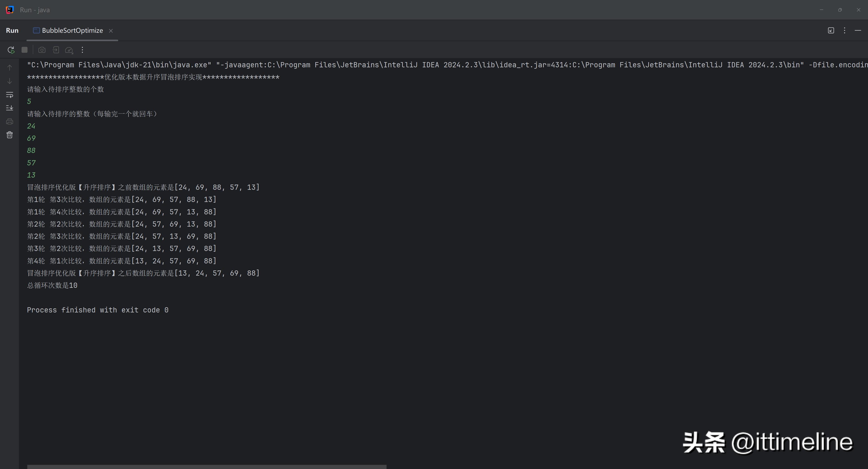
Task: Open the profiler speedometer dropdown
Action: pyautogui.click(x=69, y=50)
